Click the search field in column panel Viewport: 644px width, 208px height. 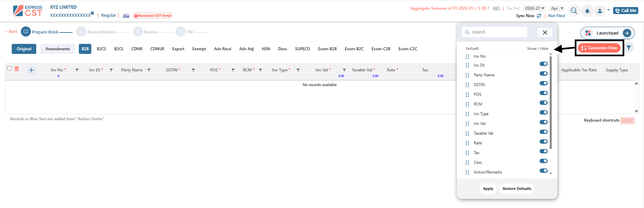point(494,32)
